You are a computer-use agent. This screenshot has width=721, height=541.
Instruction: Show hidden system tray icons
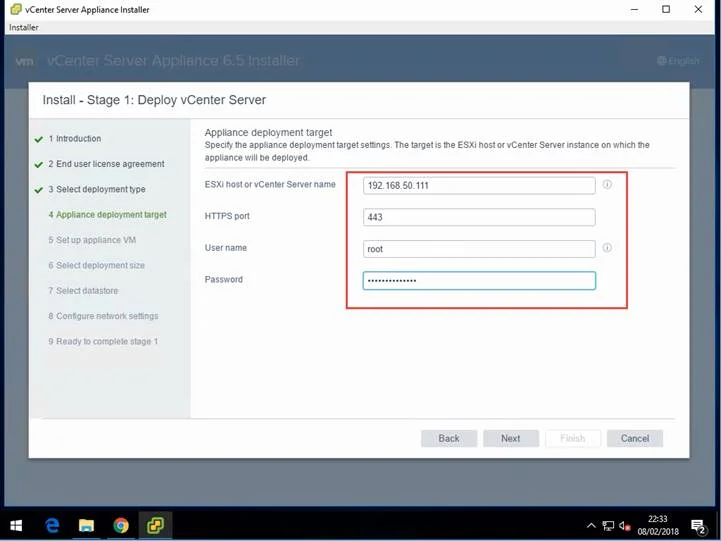pos(591,525)
